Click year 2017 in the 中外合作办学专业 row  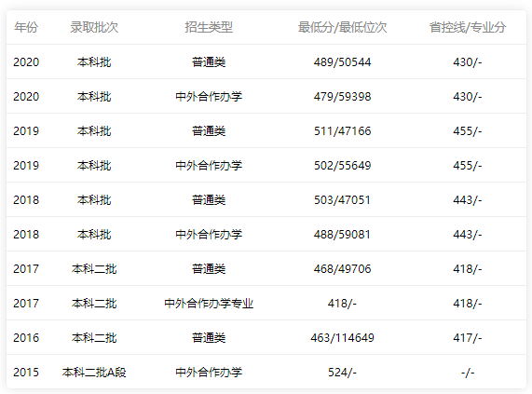pyautogui.click(x=26, y=304)
